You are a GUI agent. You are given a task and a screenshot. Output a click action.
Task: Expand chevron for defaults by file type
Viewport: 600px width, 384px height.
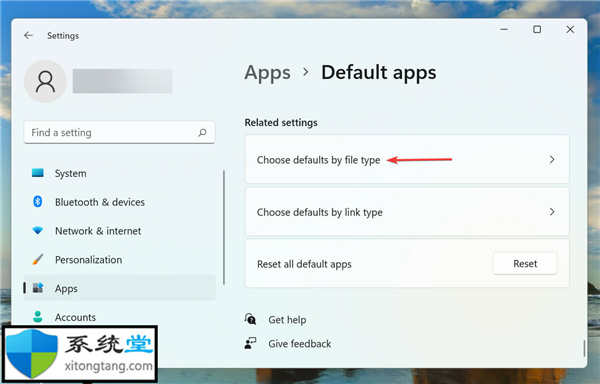[552, 159]
